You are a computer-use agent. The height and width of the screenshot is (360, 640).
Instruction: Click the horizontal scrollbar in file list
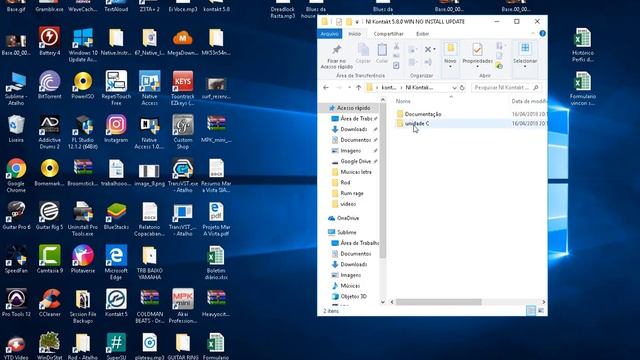[438, 302]
